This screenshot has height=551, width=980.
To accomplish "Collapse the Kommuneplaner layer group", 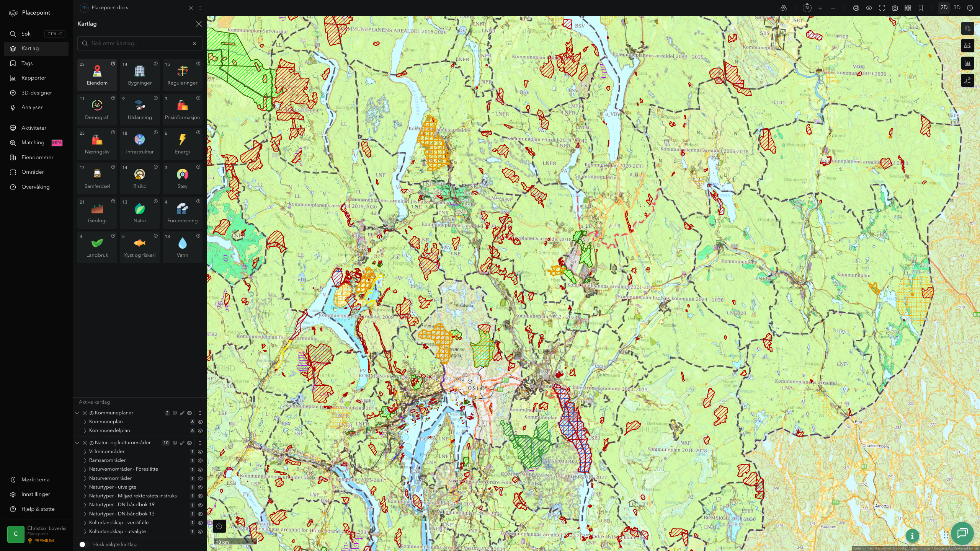I will point(77,413).
